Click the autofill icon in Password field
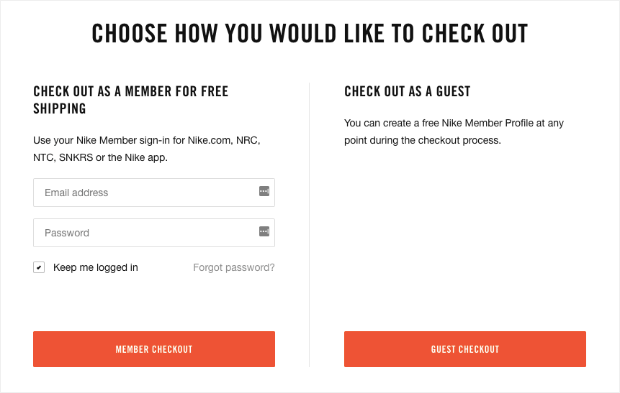The height and width of the screenshot is (393, 620). pyautogui.click(x=264, y=231)
